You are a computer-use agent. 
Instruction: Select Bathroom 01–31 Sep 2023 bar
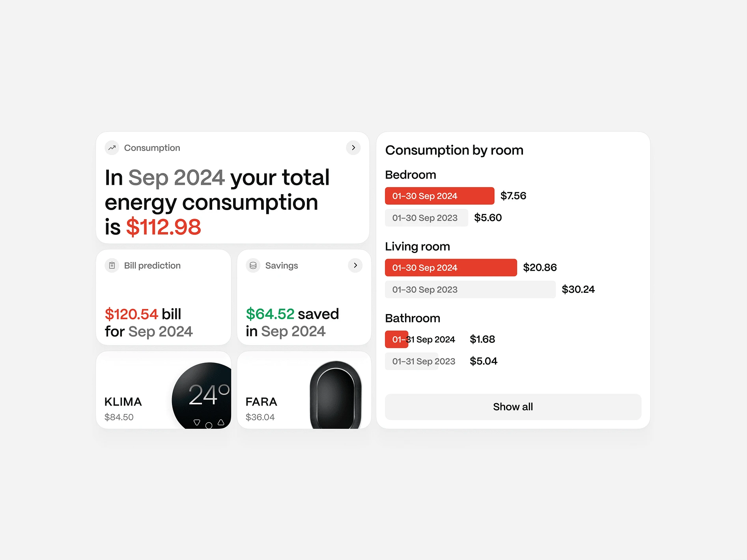pos(412,361)
